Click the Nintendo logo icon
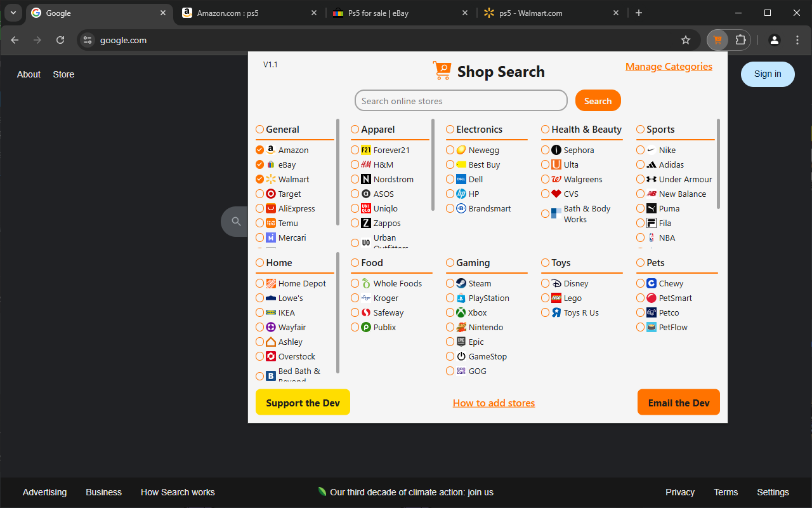Image resolution: width=812 pixels, height=508 pixels. tap(461, 327)
